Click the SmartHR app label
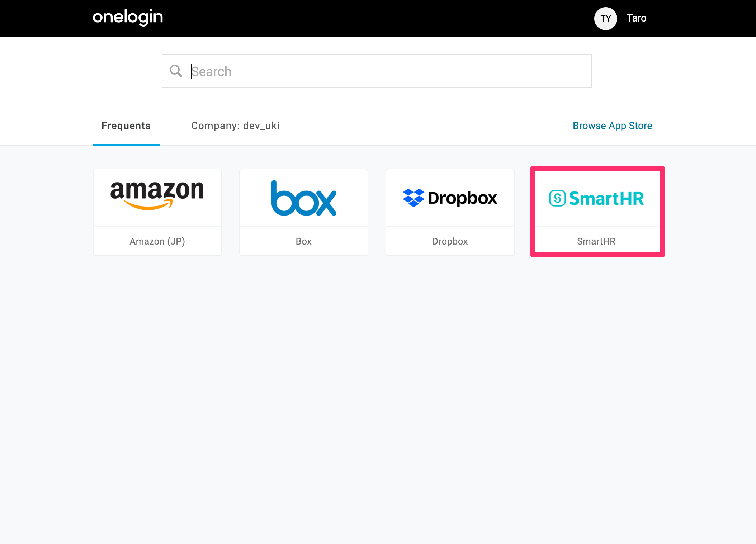756x544 pixels. [x=596, y=241]
